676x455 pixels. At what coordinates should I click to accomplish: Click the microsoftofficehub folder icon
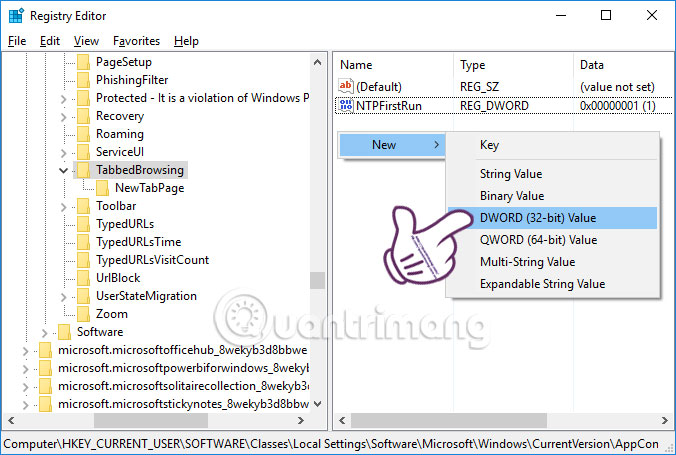tap(45, 350)
